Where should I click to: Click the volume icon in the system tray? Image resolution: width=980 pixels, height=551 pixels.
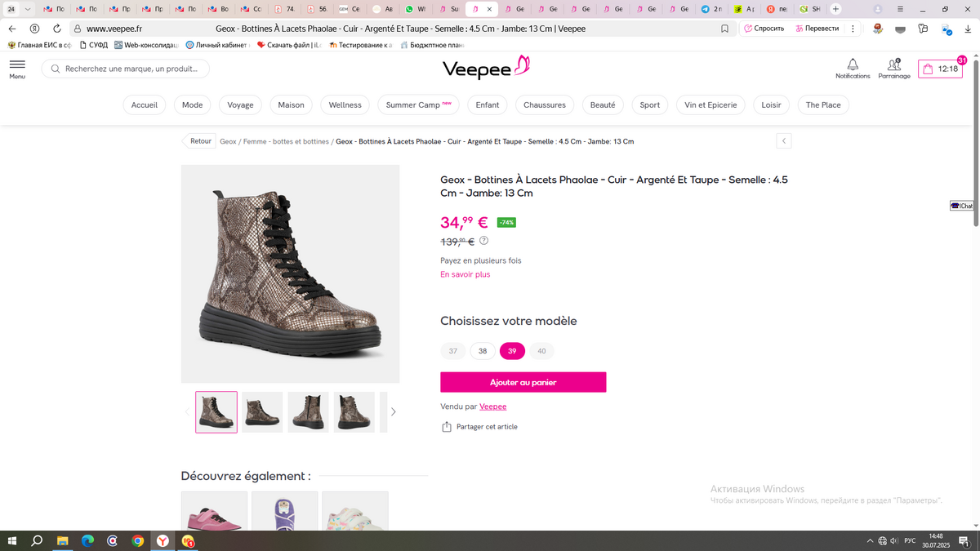click(894, 541)
